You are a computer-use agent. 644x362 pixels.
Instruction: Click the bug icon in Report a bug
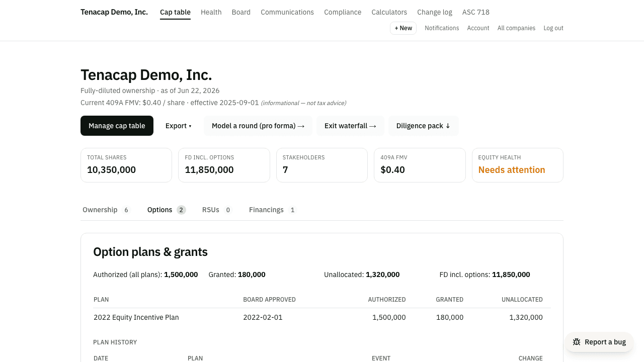point(577,342)
